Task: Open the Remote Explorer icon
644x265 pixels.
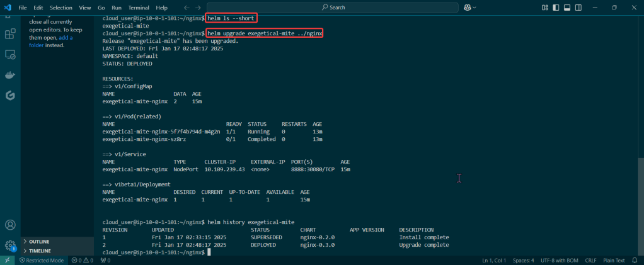Action: click(x=10, y=55)
